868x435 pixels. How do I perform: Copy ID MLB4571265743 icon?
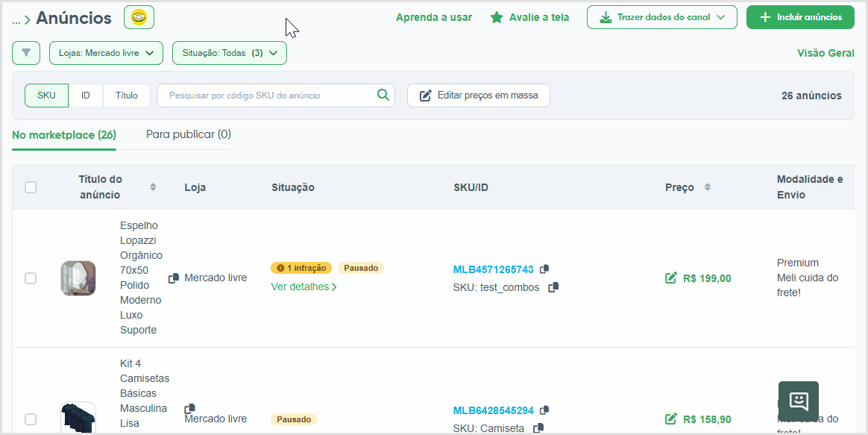(544, 269)
